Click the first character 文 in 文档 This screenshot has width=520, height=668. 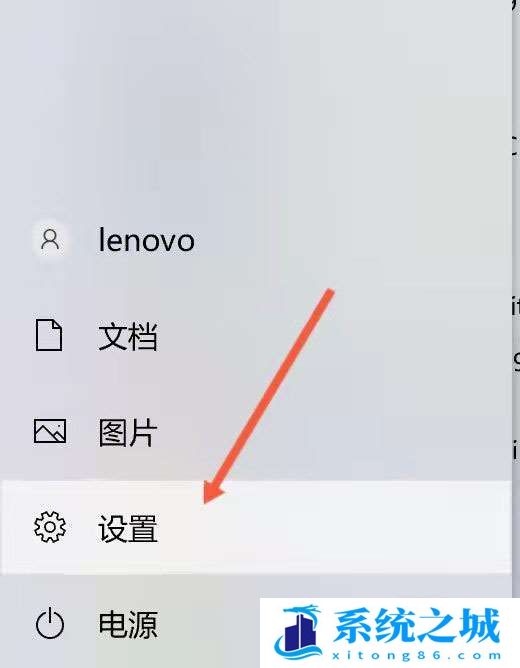113,336
